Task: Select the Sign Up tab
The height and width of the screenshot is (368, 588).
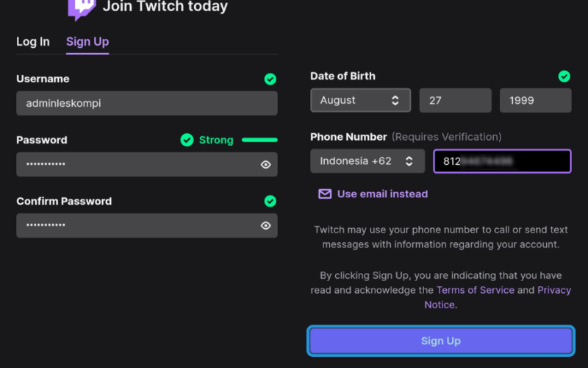Action: [87, 42]
